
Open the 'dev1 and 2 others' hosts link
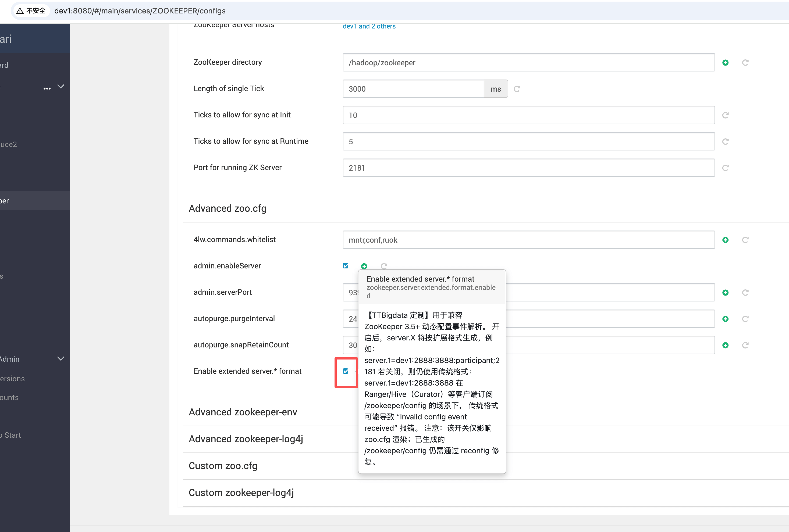[369, 26]
